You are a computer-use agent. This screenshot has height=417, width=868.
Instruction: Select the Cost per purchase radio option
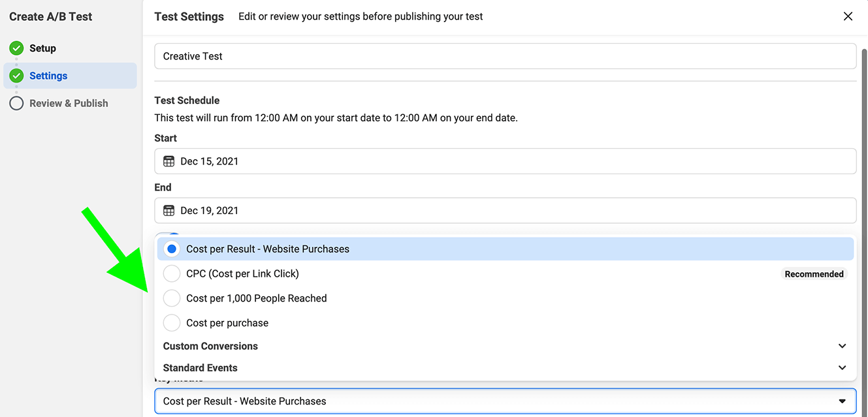coord(172,323)
